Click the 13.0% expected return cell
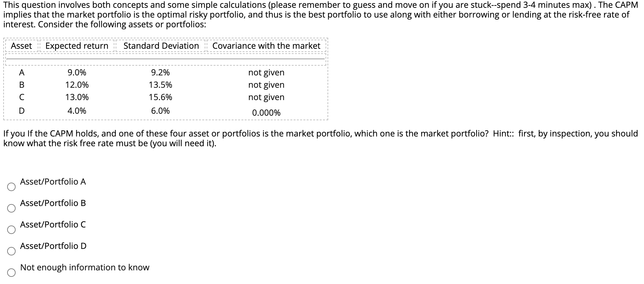Image resolution: width=644 pixels, height=284 pixels. point(77,97)
